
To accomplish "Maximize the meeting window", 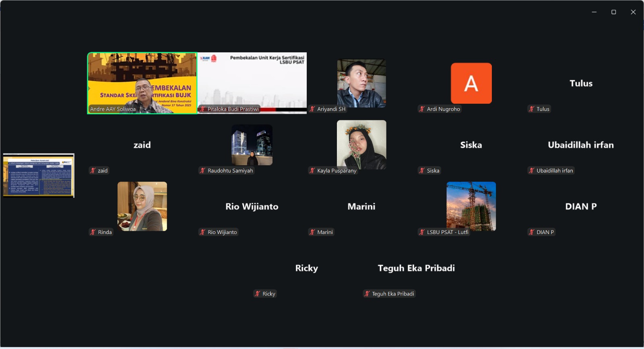I will (x=614, y=12).
